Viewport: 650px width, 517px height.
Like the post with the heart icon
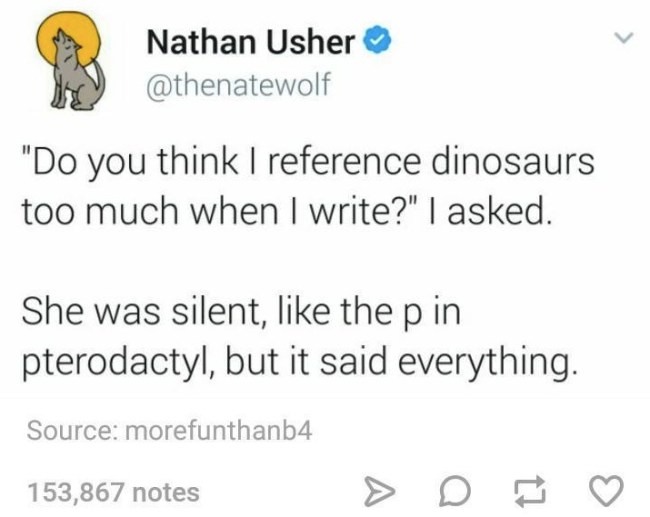click(x=608, y=490)
